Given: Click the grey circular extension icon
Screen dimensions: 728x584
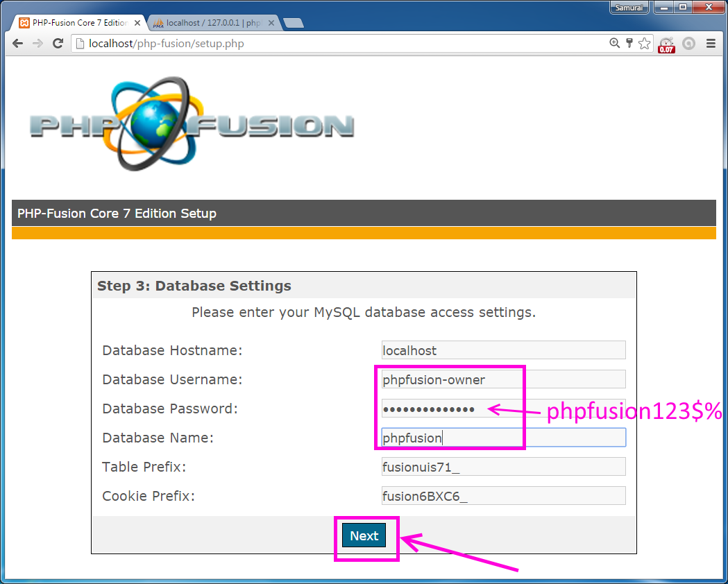Looking at the screenshot, I should pyautogui.click(x=689, y=44).
